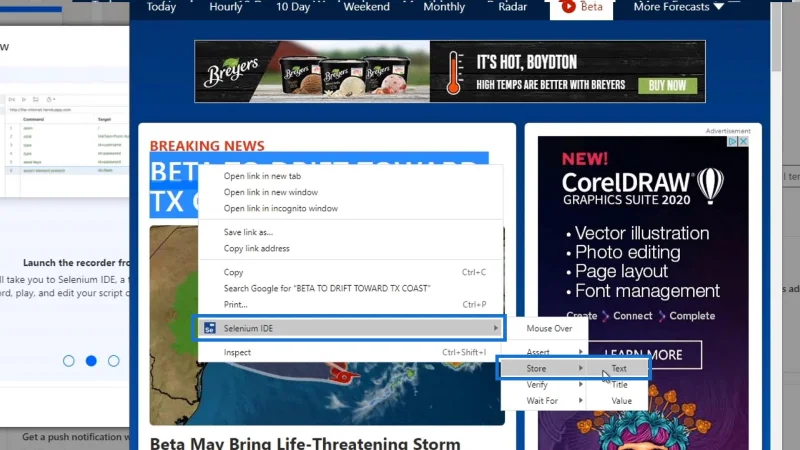Expand the Assert submenu
Screen dimensions: 800x450
pos(544,352)
